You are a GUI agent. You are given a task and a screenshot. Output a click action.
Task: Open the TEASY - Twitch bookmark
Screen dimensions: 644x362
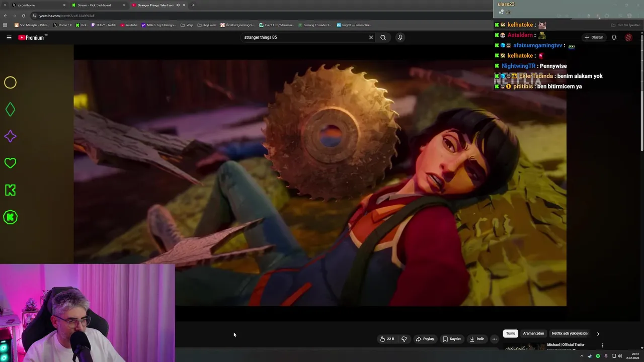click(x=104, y=25)
